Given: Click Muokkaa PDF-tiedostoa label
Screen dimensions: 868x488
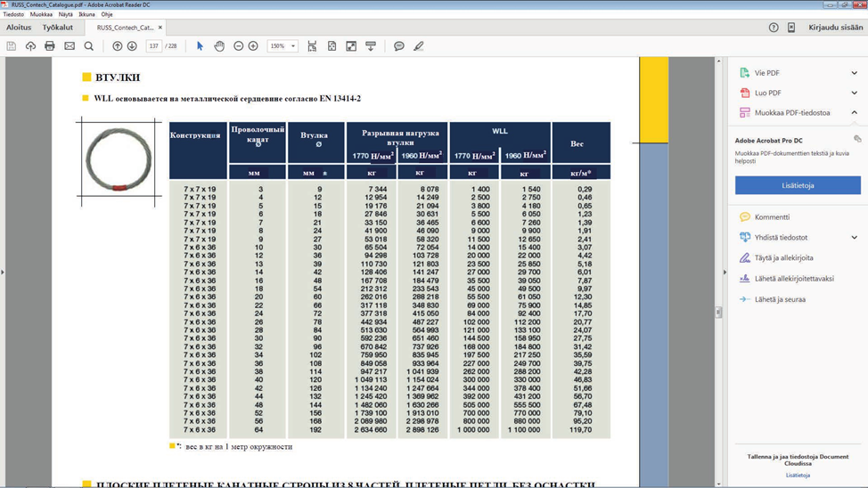Looking at the screenshot, I should (x=792, y=113).
